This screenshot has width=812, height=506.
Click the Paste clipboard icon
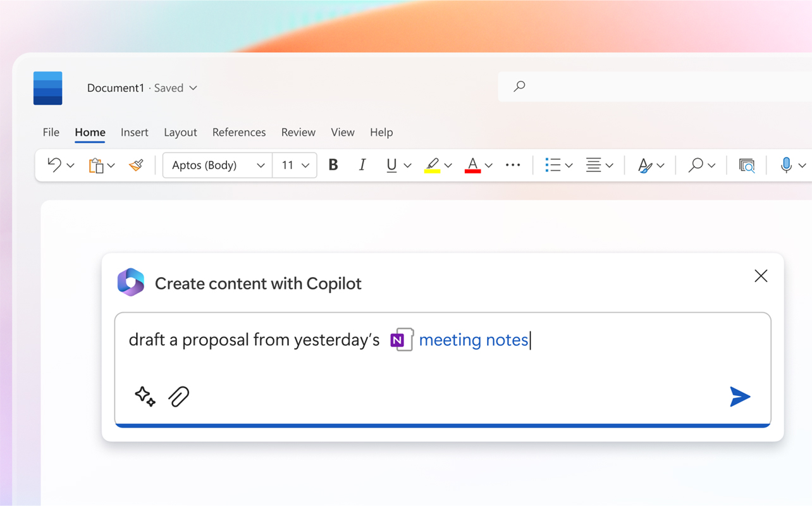95,165
